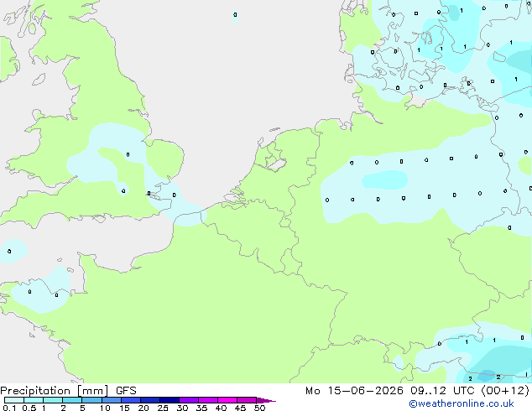Click the date 'Mo 15-06-2026' label
Image resolution: width=532 pixels, height=411 pixels.
coord(354,391)
